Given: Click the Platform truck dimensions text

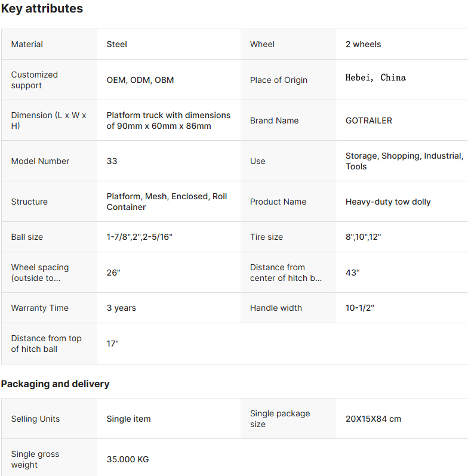Looking at the screenshot, I should (x=168, y=120).
